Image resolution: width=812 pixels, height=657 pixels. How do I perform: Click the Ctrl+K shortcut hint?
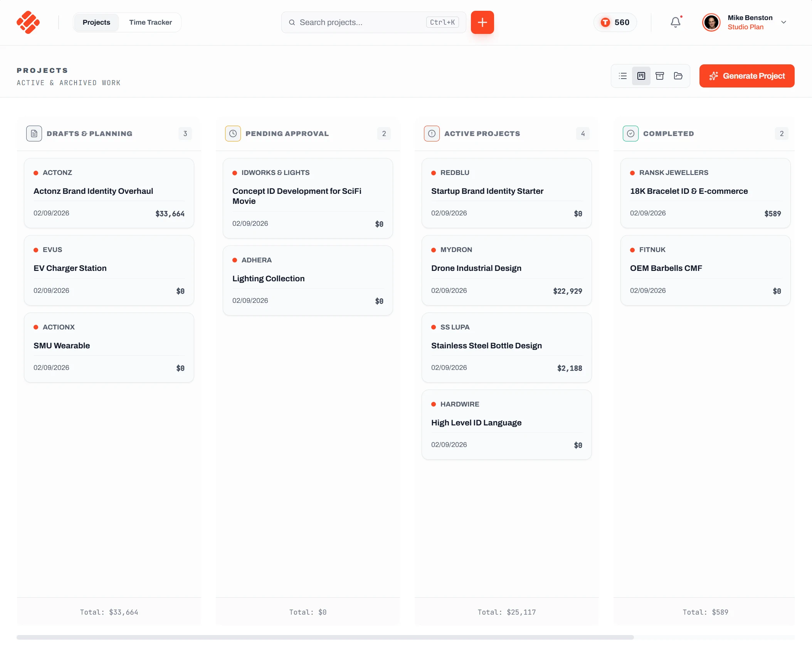[442, 22]
